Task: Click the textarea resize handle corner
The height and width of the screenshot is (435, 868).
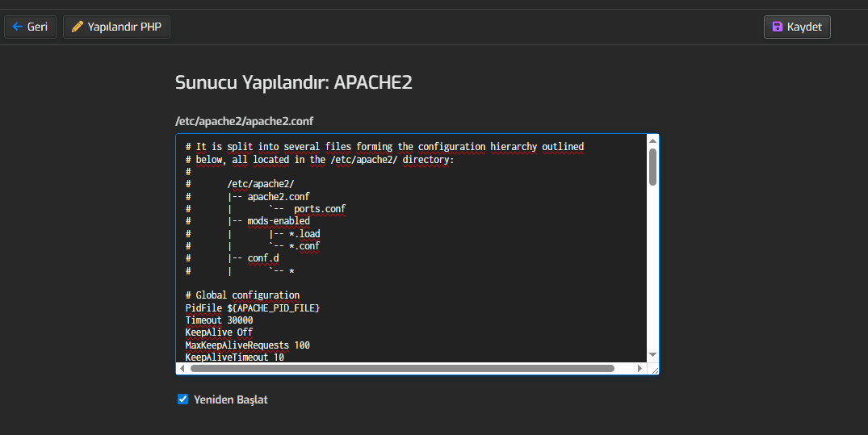Action: click(x=653, y=370)
